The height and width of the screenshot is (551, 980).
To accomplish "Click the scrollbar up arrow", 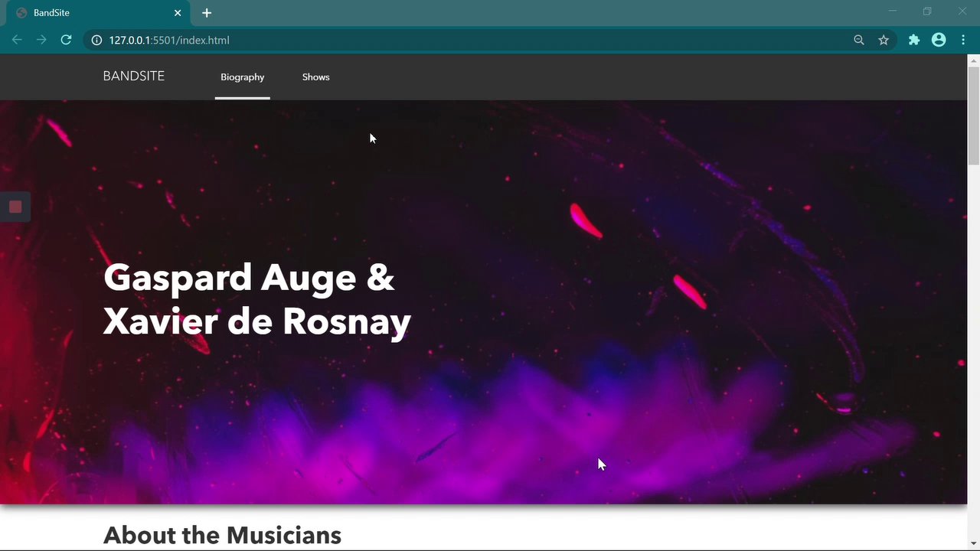I will tap(973, 60).
